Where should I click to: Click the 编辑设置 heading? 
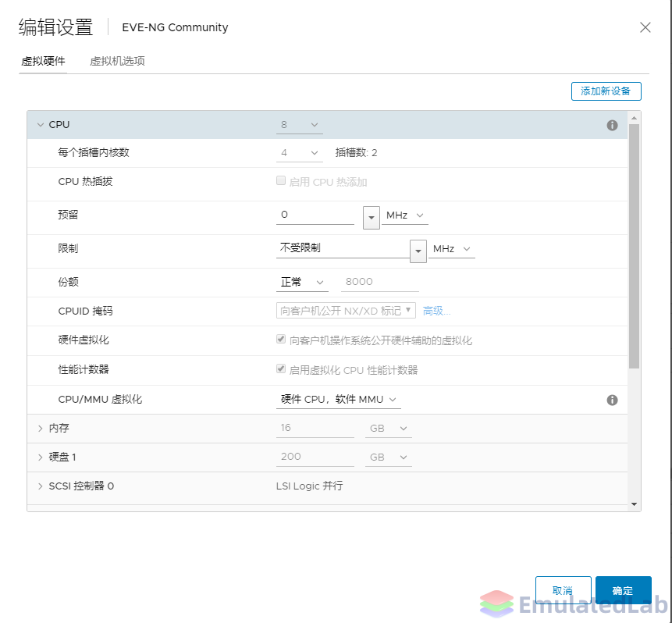point(55,27)
